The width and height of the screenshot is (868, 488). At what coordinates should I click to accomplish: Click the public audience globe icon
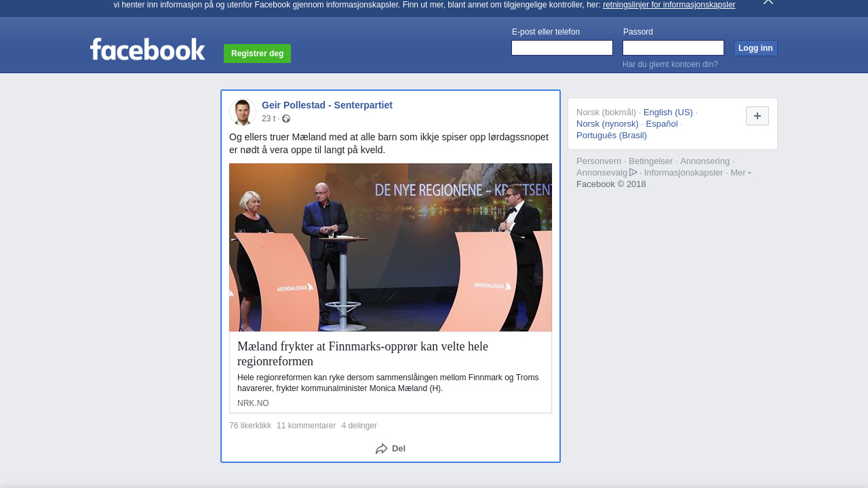tap(286, 119)
